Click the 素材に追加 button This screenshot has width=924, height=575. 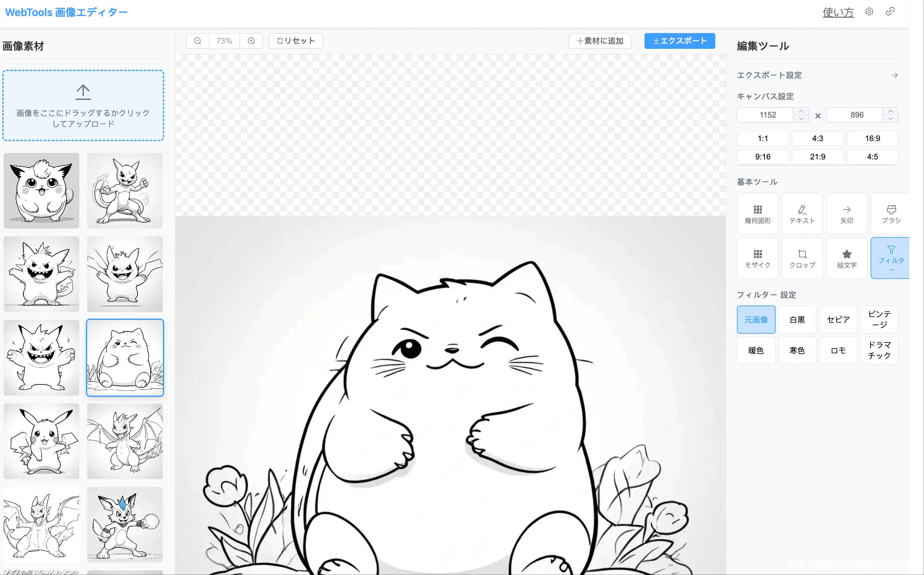click(600, 41)
